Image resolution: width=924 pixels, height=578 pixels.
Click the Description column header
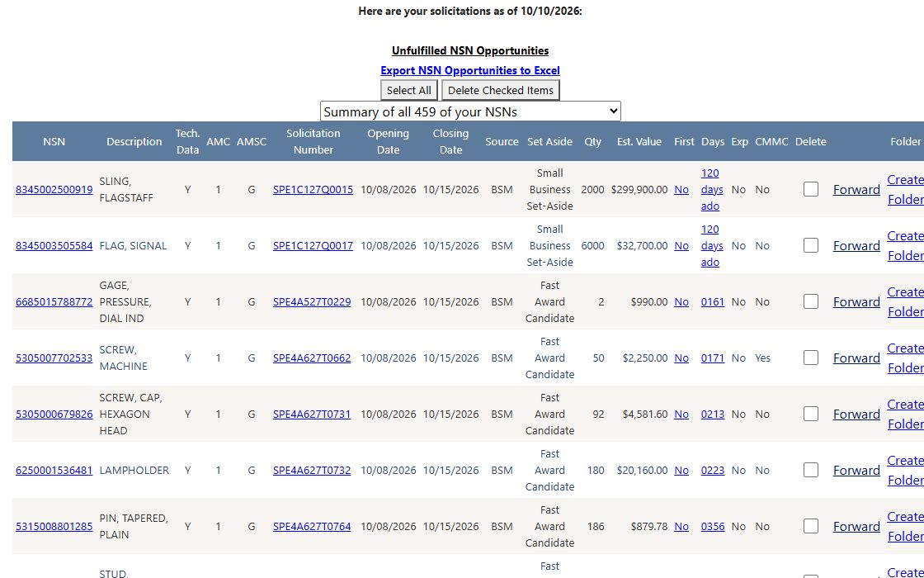(x=134, y=141)
